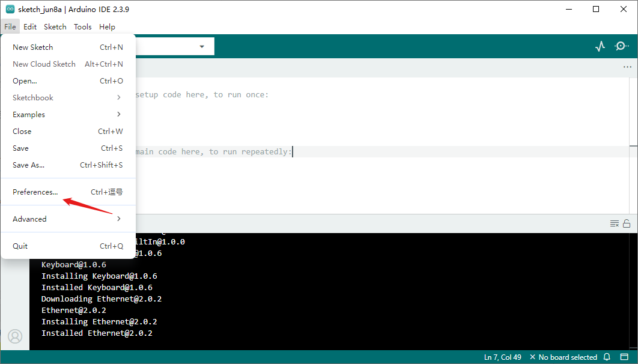Image resolution: width=638 pixels, height=364 pixels.
Task: Click No board selected in status bar
Action: click(563, 357)
